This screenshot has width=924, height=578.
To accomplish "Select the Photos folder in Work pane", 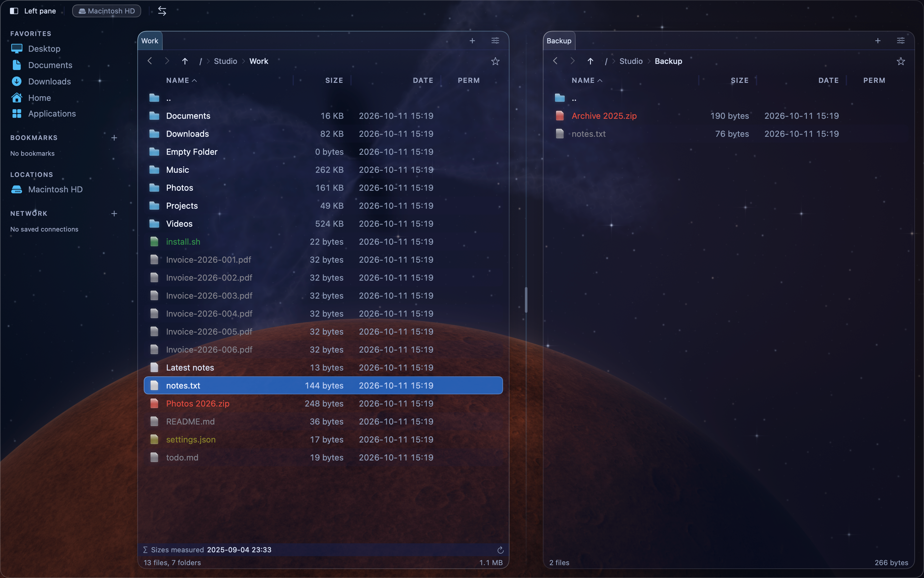I will [323, 188].
